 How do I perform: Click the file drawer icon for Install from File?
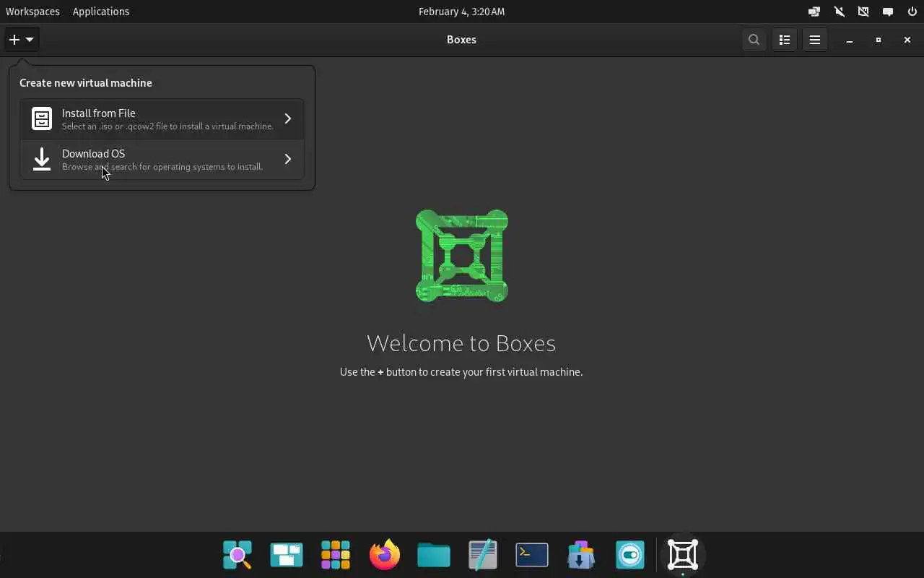tap(42, 118)
